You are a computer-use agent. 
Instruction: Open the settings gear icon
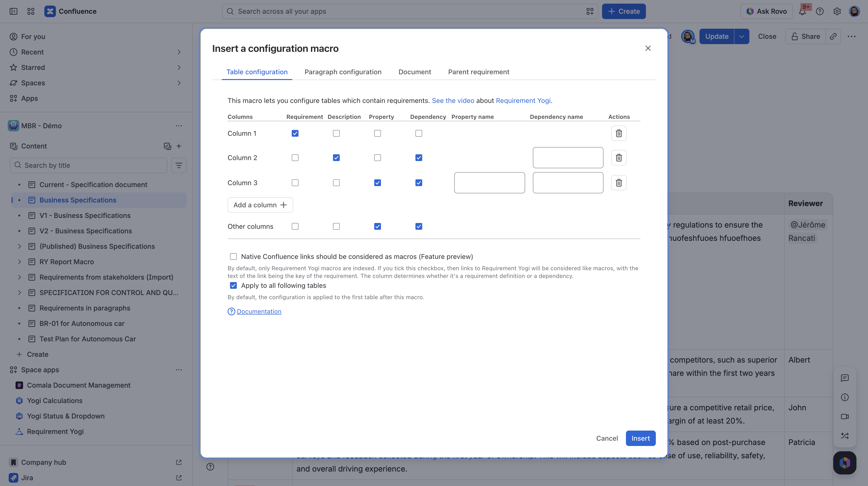(x=837, y=12)
